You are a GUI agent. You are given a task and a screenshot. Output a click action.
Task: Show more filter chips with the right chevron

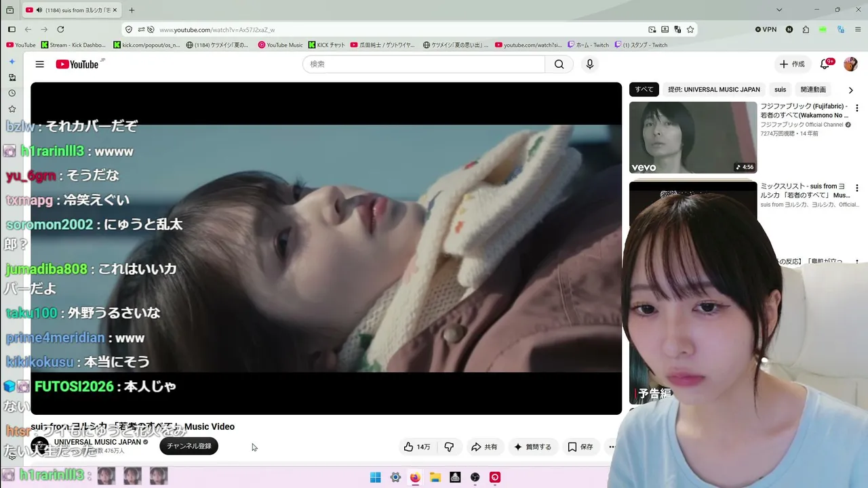[850, 89]
